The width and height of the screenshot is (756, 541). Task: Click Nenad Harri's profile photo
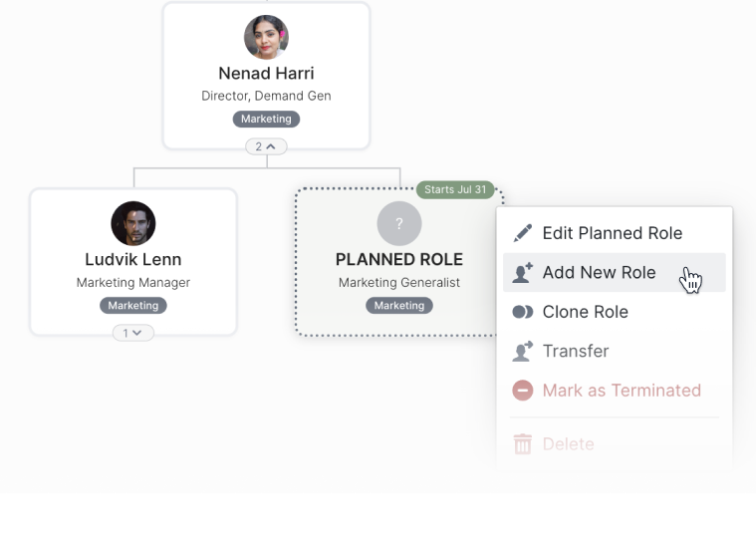[x=266, y=38]
